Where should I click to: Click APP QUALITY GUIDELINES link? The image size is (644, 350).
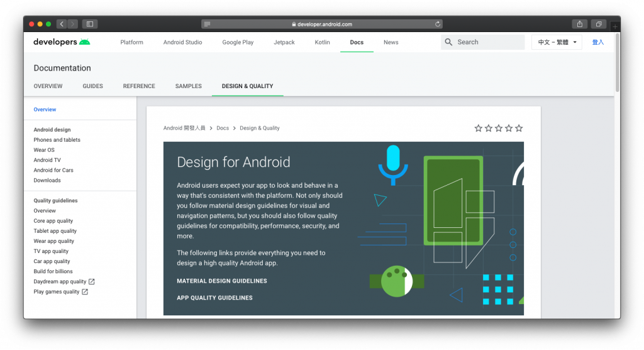pyautogui.click(x=215, y=298)
